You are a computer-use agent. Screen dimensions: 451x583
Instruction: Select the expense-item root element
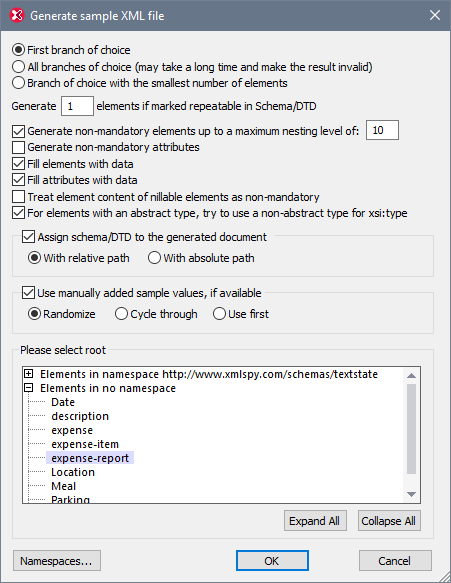(85, 444)
